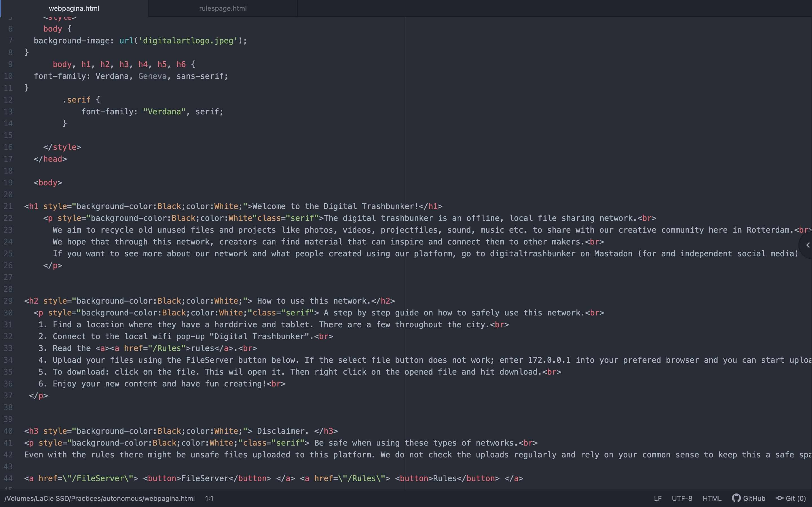
Task: Switch to the rulespage.html tab
Action: tap(223, 8)
